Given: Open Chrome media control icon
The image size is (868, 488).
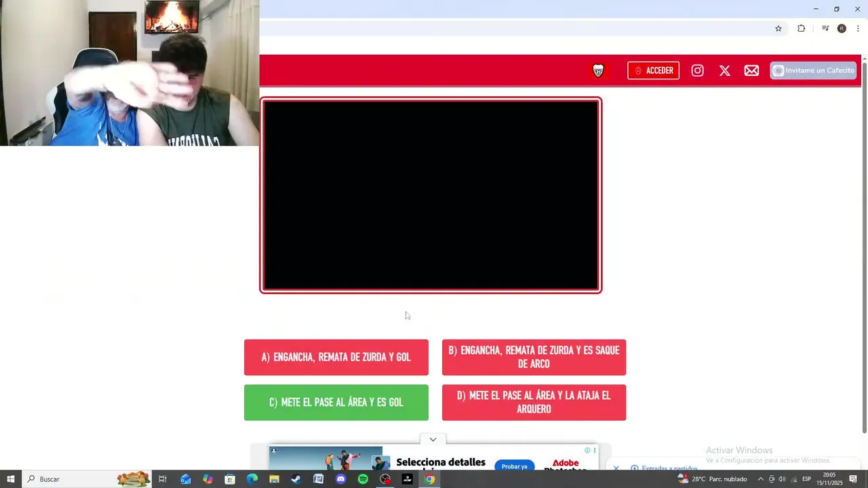Looking at the screenshot, I should tap(825, 28).
